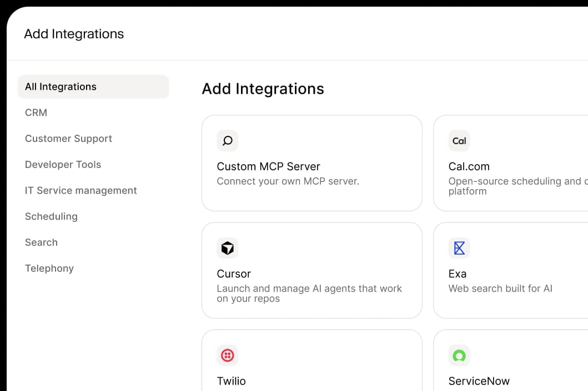
Task: Select the Developer Tools category
Action: [x=63, y=165]
